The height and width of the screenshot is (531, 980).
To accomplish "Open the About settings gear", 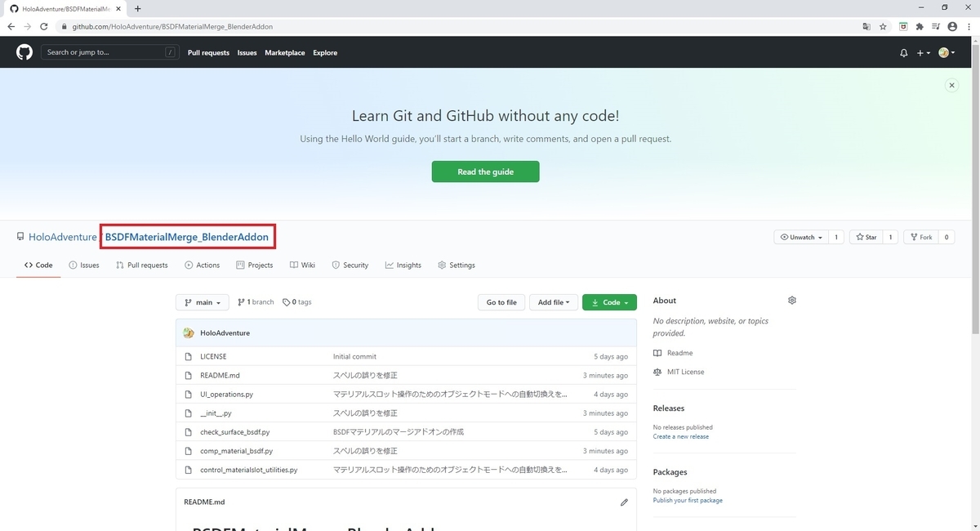I will 792,301.
